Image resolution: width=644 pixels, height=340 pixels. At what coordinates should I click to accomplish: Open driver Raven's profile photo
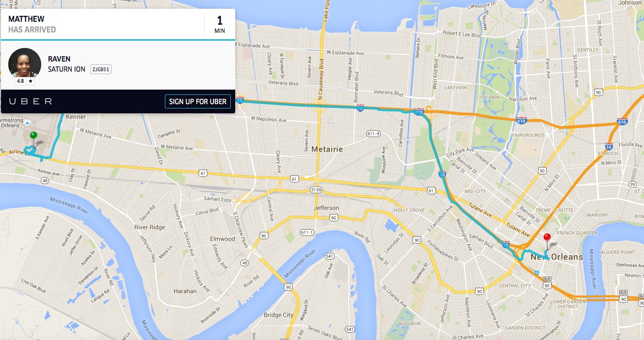coord(25,63)
